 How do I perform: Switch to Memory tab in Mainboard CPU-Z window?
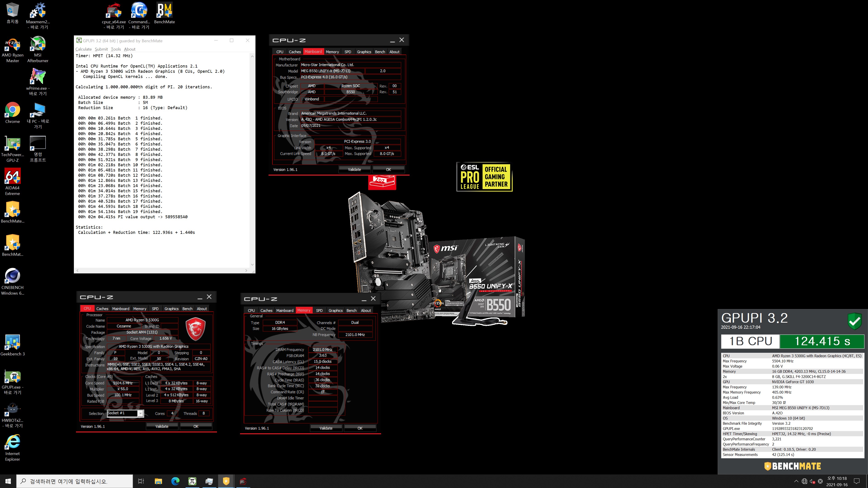pos(332,52)
